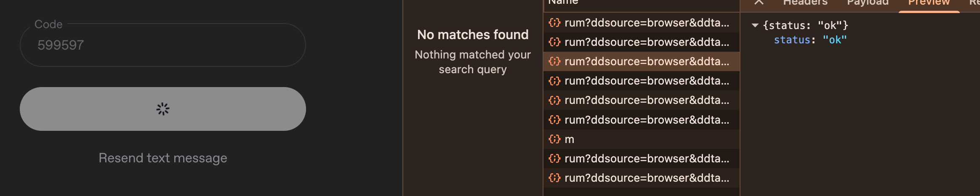Switch to the Payload tab
980x196 pixels.
pos(868,3)
